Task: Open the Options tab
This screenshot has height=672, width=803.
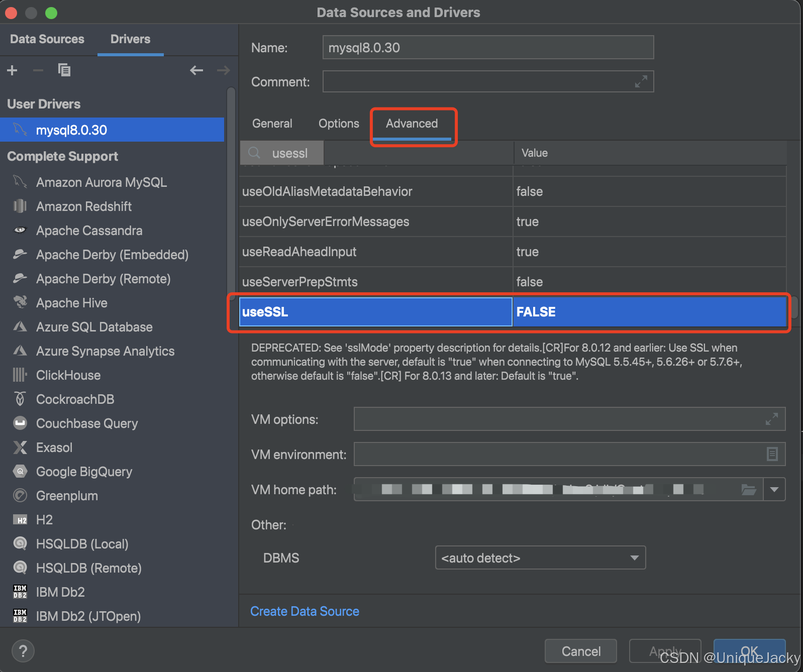Action: point(339,124)
